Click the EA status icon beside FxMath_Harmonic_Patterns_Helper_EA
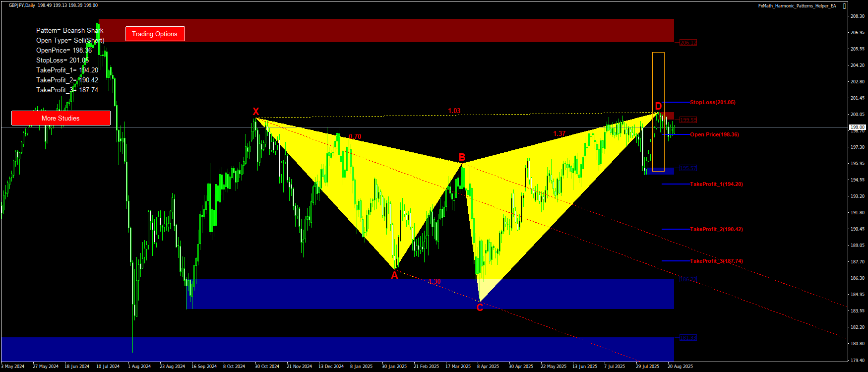The height and width of the screenshot is (372, 868). point(845,6)
